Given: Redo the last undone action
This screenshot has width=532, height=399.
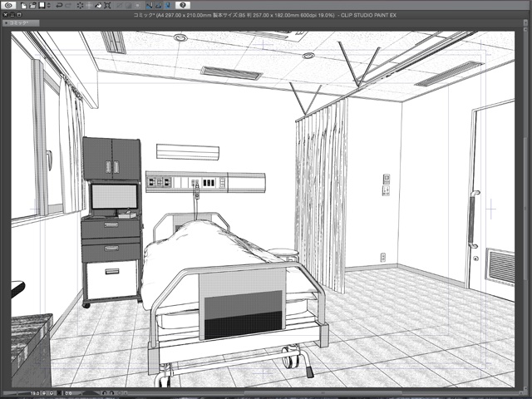Looking at the screenshot, I should click(x=68, y=6).
